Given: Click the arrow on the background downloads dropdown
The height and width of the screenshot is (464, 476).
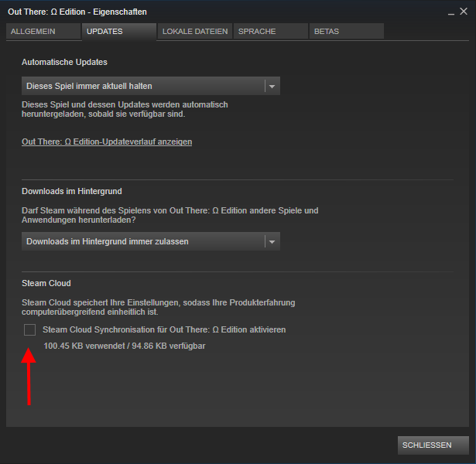Looking at the screenshot, I should 272,242.
